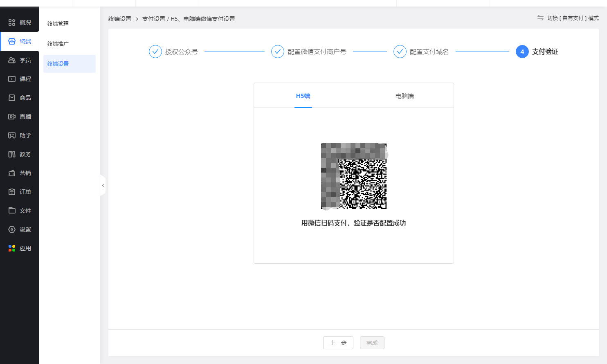Image resolution: width=607 pixels, height=364 pixels.
Task: Click the 学员 students icon
Action: [x=12, y=60]
